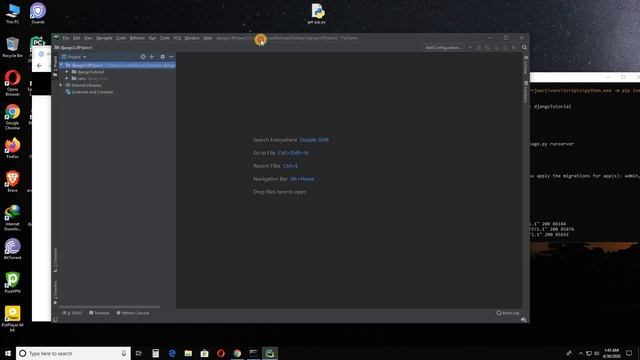Click the taskbar search field
640x360 pixels.
(x=73, y=353)
